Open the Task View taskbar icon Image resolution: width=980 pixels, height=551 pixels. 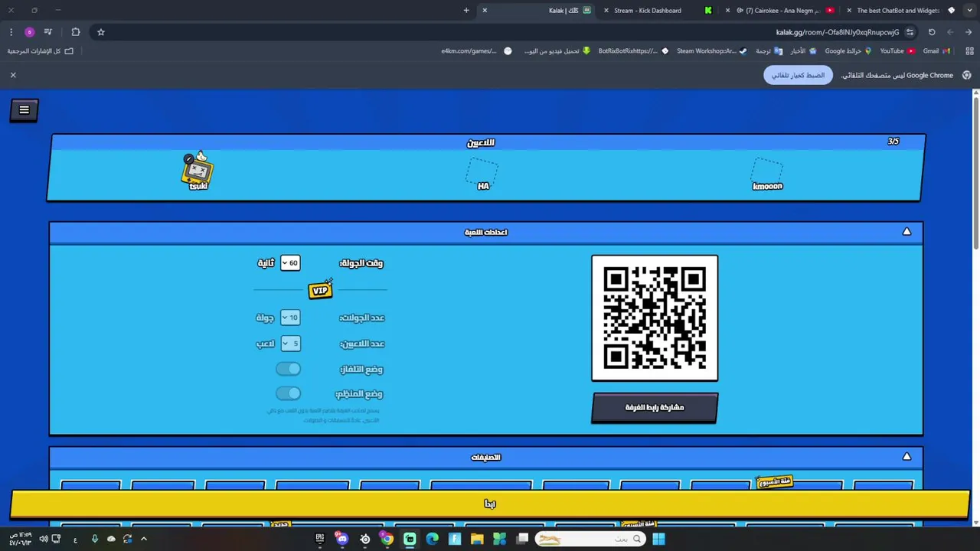(x=522, y=539)
